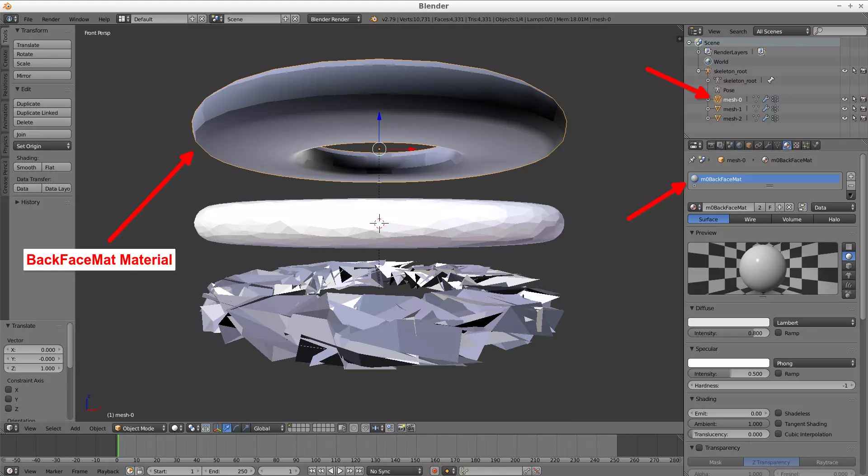
Task: Click the Delete button
Action: (x=42, y=122)
